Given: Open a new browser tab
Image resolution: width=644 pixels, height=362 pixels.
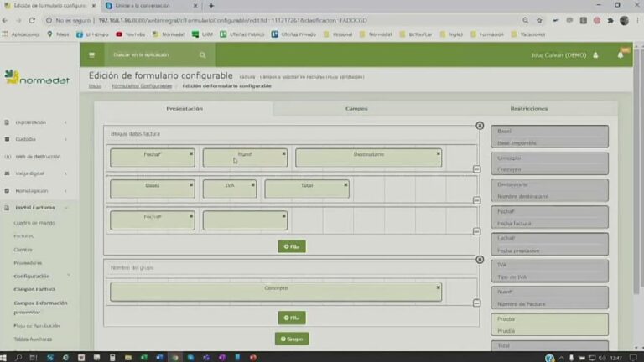Looking at the screenshot, I should (x=211, y=6).
